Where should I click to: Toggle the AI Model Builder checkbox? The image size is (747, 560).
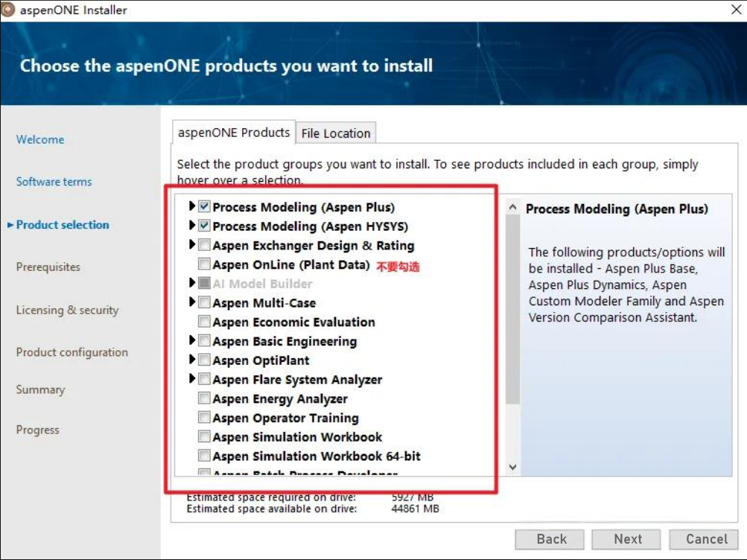click(x=204, y=283)
